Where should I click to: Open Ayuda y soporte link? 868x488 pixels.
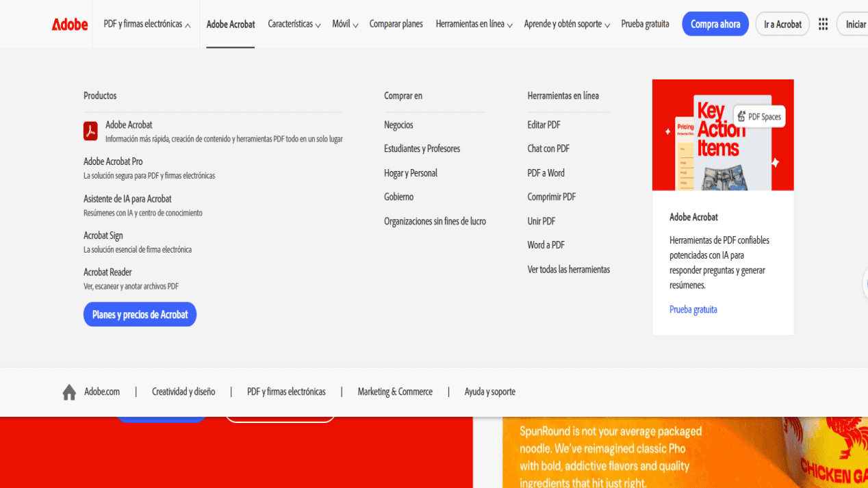tap(490, 391)
